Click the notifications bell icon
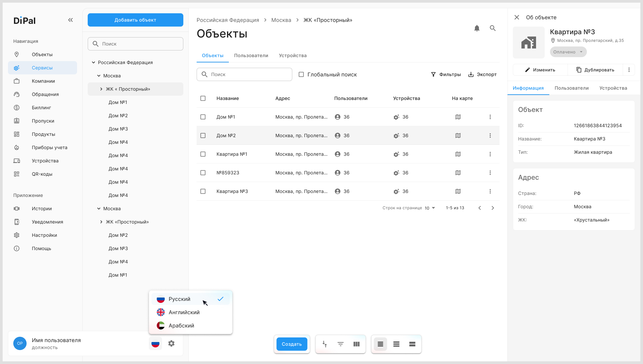 pos(477,28)
